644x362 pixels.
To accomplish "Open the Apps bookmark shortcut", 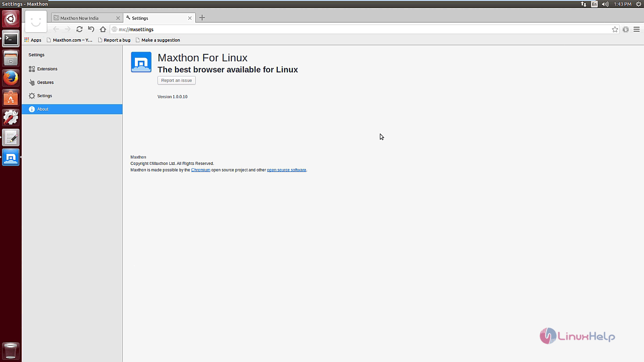I will pos(33,40).
